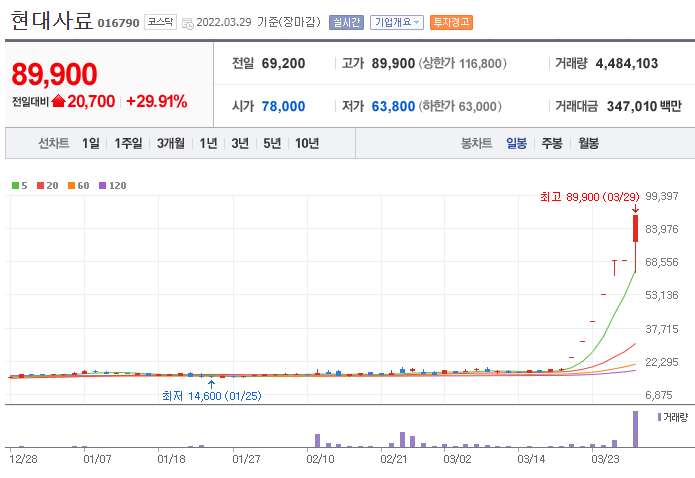Image resolution: width=695 pixels, height=478 pixels.
Task: Click the 실시간 real-time button
Action: pos(346,22)
